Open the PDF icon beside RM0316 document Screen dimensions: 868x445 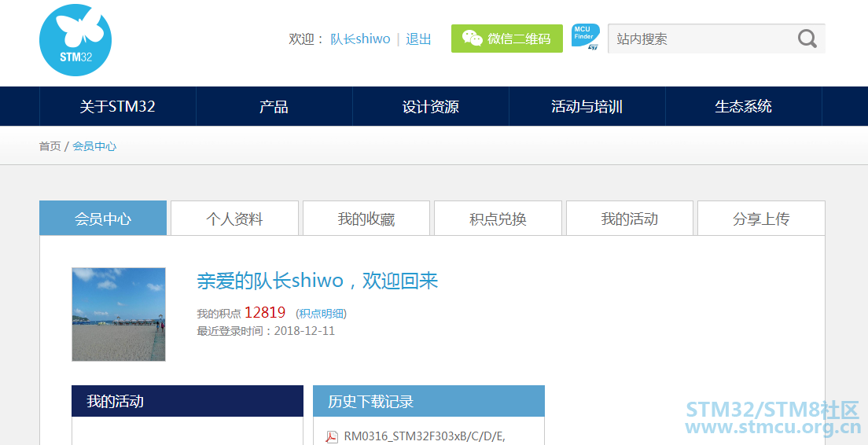[332, 436]
